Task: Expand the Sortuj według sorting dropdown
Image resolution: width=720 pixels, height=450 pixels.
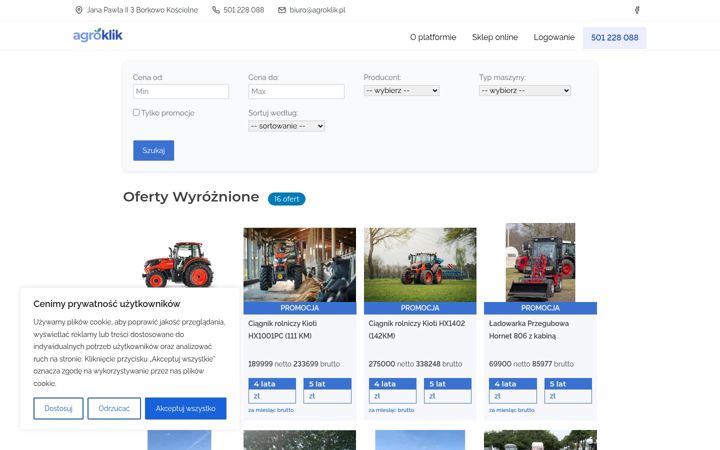Action: pyautogui.click(x=287, y=126)
